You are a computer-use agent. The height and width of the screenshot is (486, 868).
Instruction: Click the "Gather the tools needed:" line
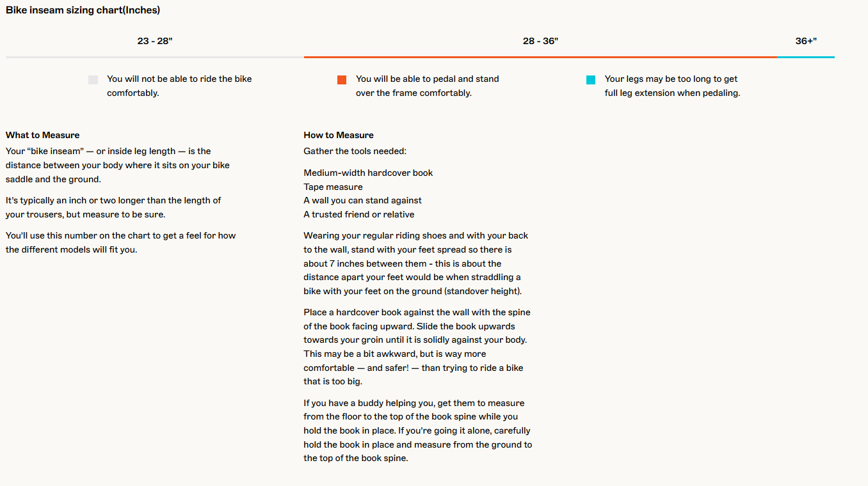point(355,152)
